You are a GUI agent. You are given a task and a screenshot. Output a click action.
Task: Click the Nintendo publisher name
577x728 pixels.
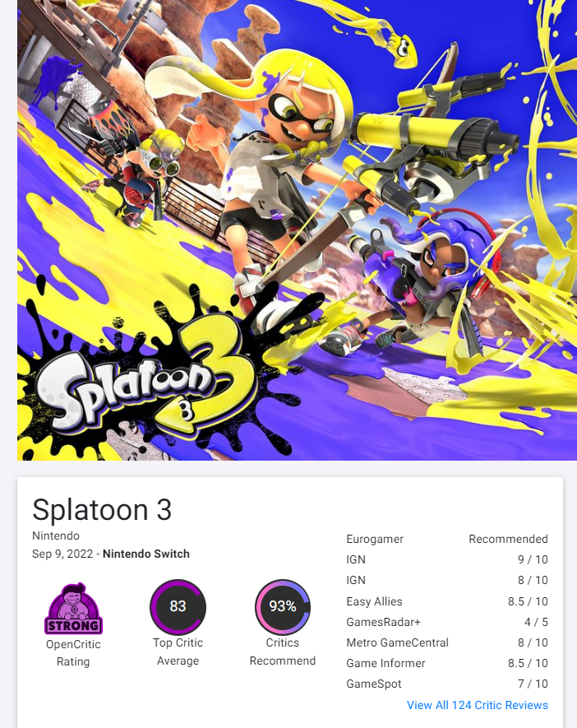(x=56, y=536)
